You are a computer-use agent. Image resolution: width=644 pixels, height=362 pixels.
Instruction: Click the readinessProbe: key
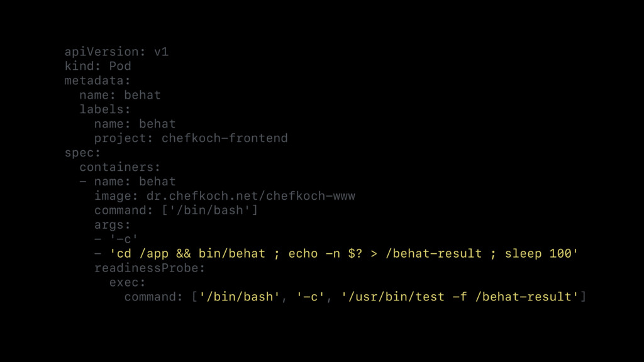(150, 268)
